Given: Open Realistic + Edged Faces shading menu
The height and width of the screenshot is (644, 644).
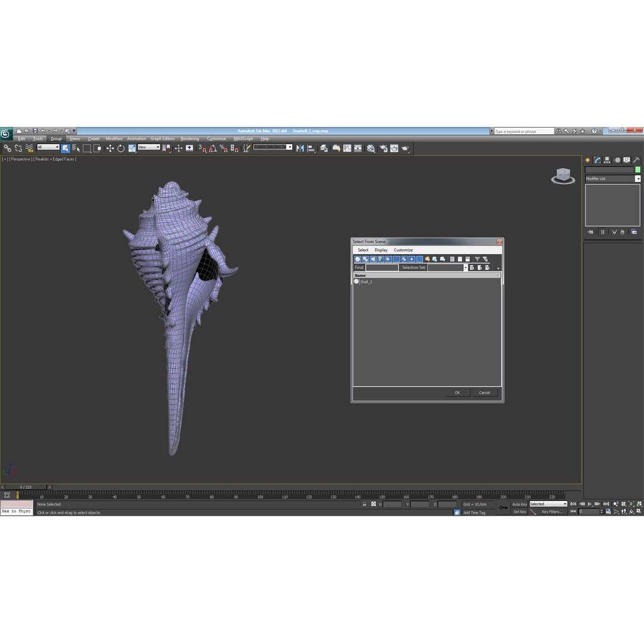Looking at the screenshot, I should pos(55,159).
